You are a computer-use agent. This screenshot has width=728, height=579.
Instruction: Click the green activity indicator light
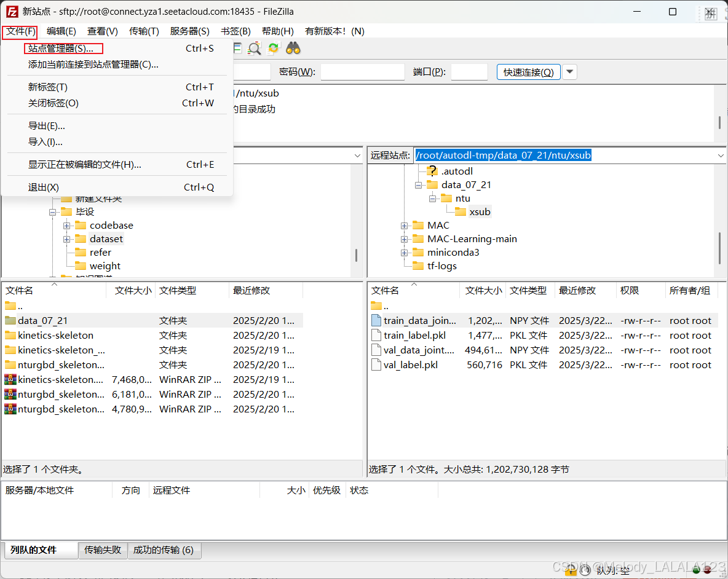point(696,570)
